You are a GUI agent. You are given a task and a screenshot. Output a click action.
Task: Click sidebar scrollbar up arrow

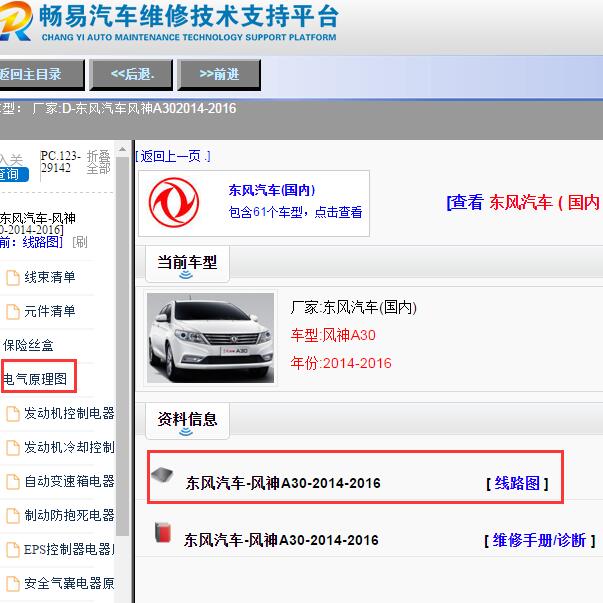(123, 149)
